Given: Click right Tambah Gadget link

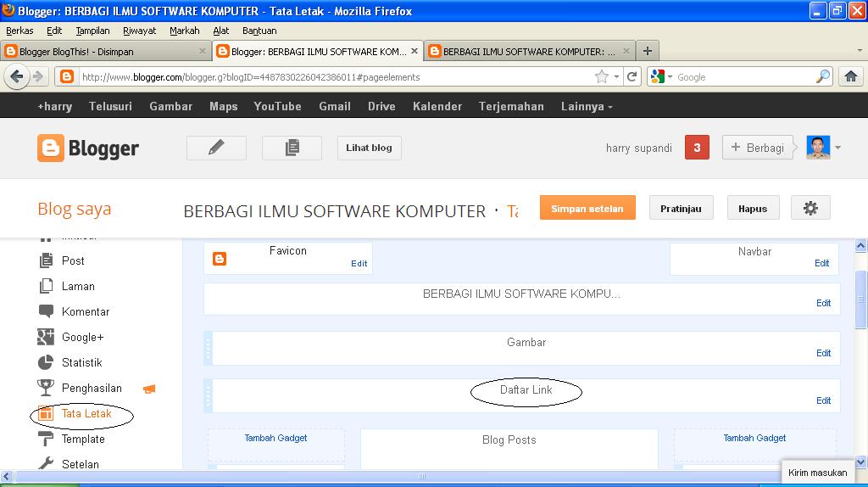Looking at the screenshot, I should pos(754,438).
